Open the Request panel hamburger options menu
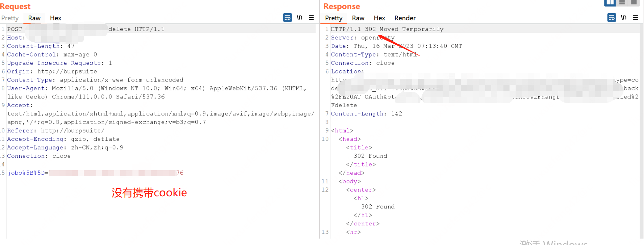The width and height of the screenshot is (644, 245). pyautogui.click(x=311, y=18)
